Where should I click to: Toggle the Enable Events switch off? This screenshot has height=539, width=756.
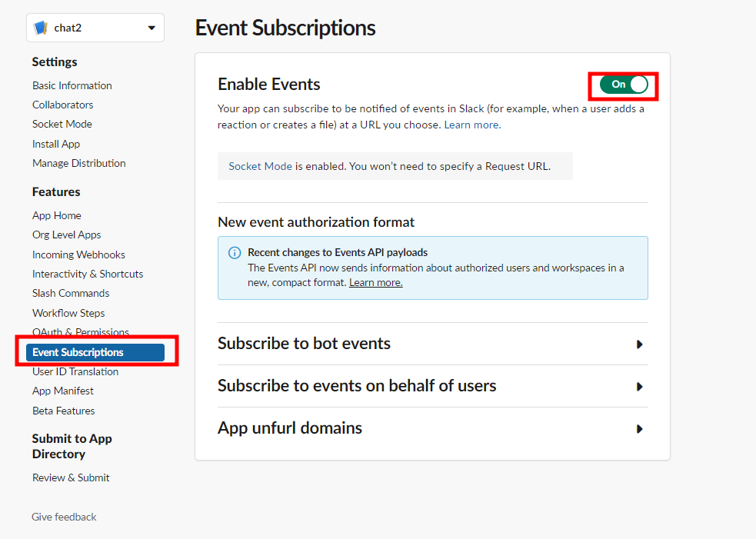624,85
